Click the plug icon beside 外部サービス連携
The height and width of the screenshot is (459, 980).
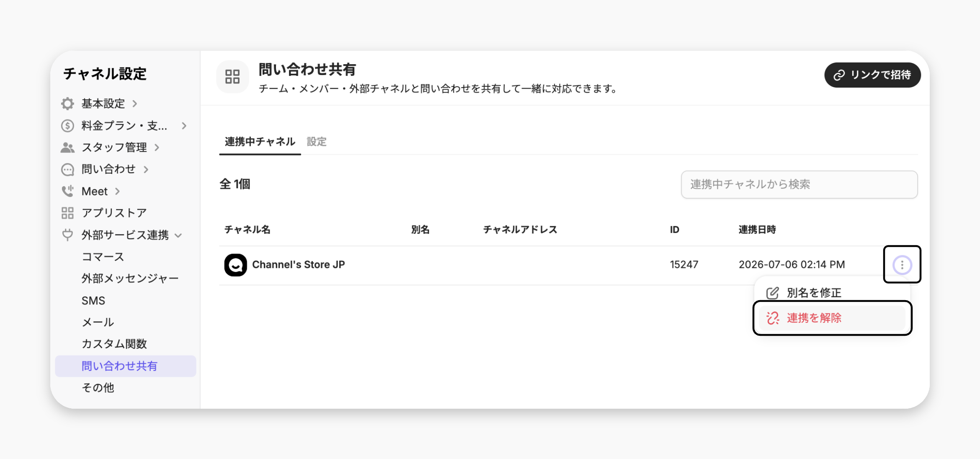pos(67,235)
